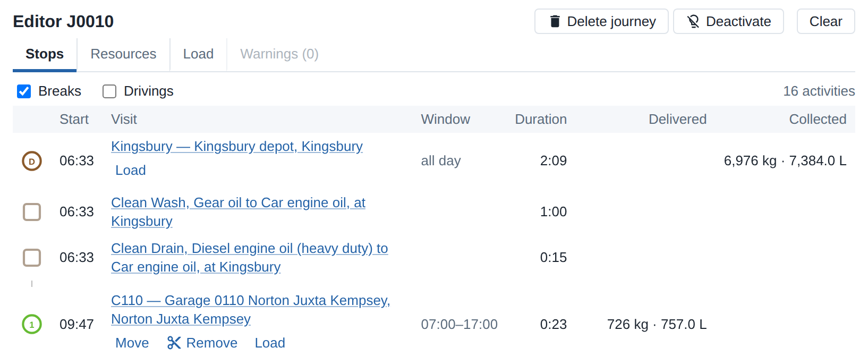The image size is (868, 356).
Task: Open the Clean Wash, Gear oil link
Action: [239, 212]
